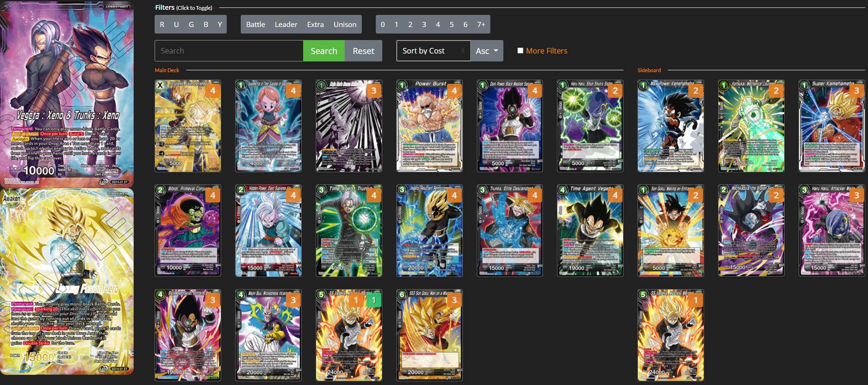Toggle the R color filter
Screen dimensions: 868x385
(x=162, y=24)
